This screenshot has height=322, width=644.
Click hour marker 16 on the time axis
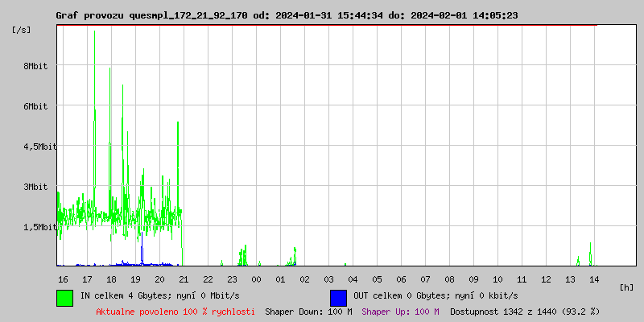click(x=63, y=279)
